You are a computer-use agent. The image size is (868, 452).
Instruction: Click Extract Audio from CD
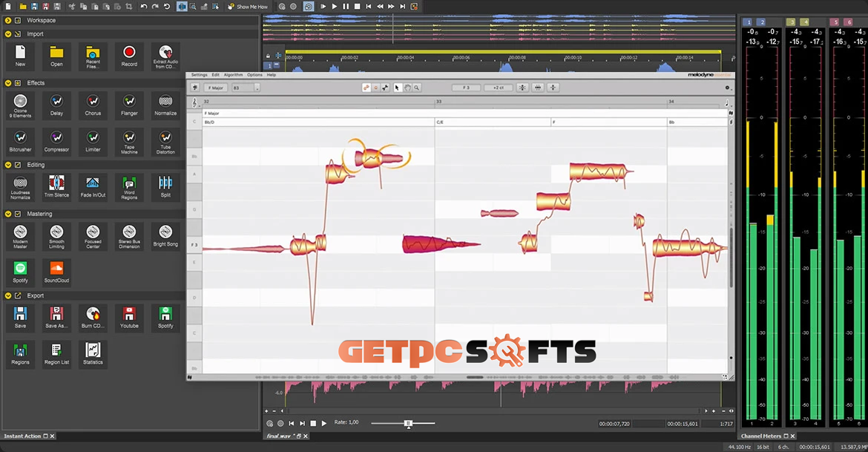click(165, 56)
